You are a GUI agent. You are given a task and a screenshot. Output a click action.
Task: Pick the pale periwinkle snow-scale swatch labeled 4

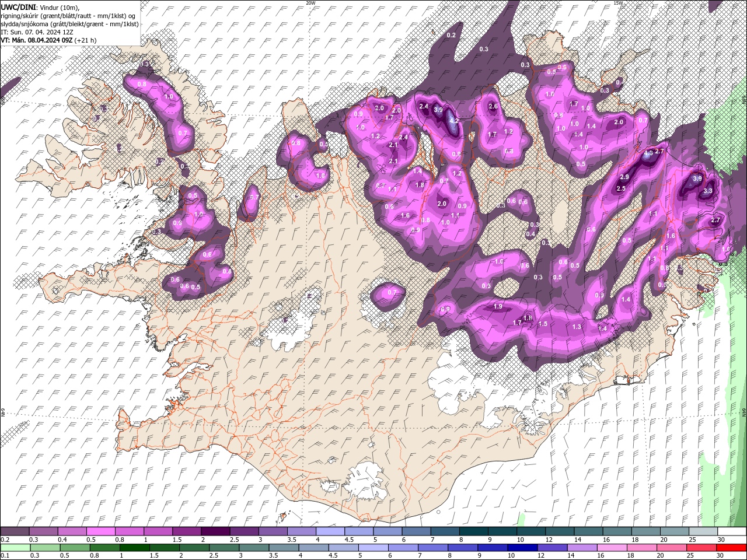click(x=330, y=531)
